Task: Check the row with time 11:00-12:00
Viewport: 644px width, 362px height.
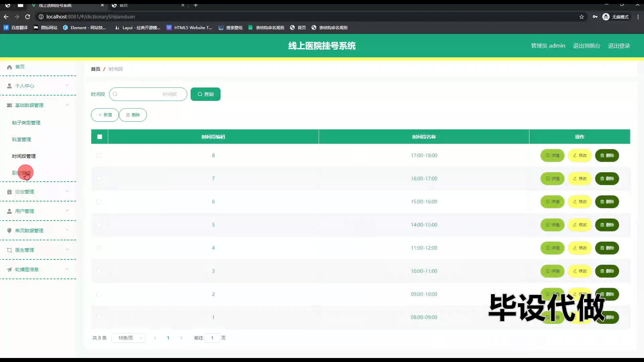Action: [99, 248]
